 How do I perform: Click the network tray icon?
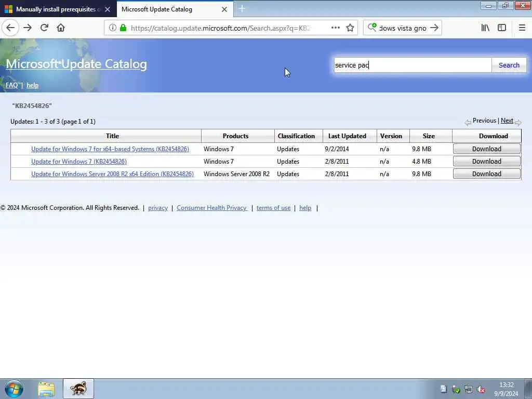coord(469,390)
